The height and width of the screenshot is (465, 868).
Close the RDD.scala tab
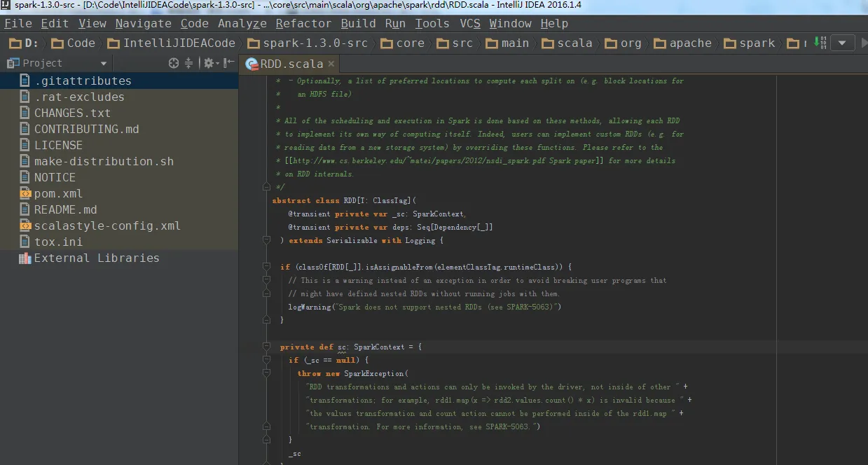point(331,64)
